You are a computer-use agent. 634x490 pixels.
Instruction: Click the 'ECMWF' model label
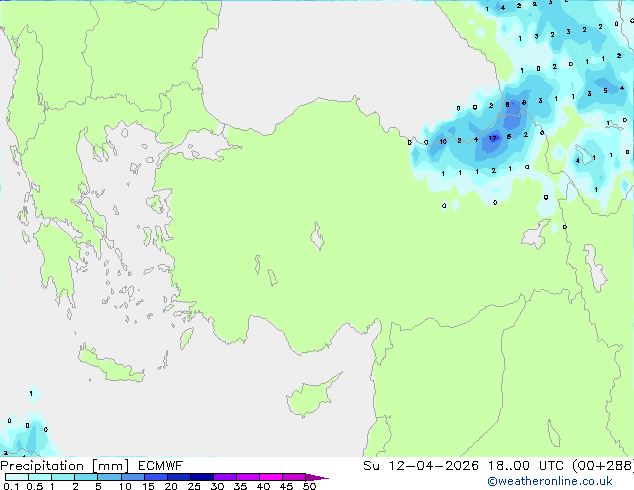tap(161, 466)
